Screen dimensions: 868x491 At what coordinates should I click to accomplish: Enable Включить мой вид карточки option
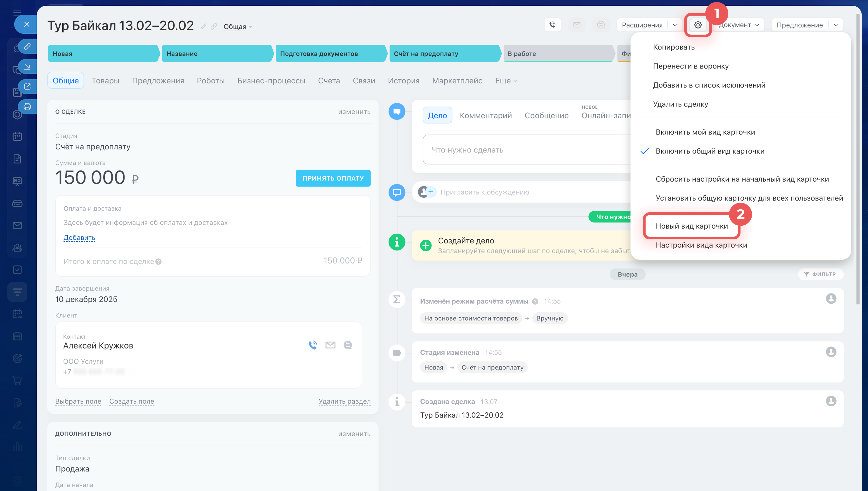pos(705,132)
